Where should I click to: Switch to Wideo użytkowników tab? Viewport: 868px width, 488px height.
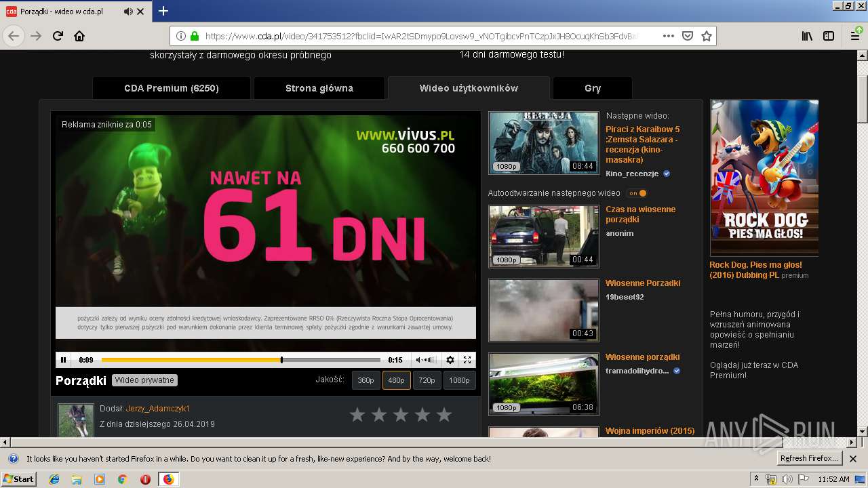pos(469,88)
